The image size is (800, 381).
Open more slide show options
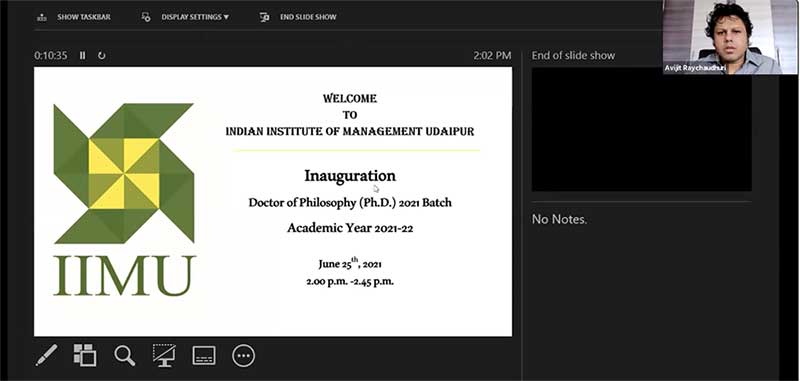click(x=243, y=355)
